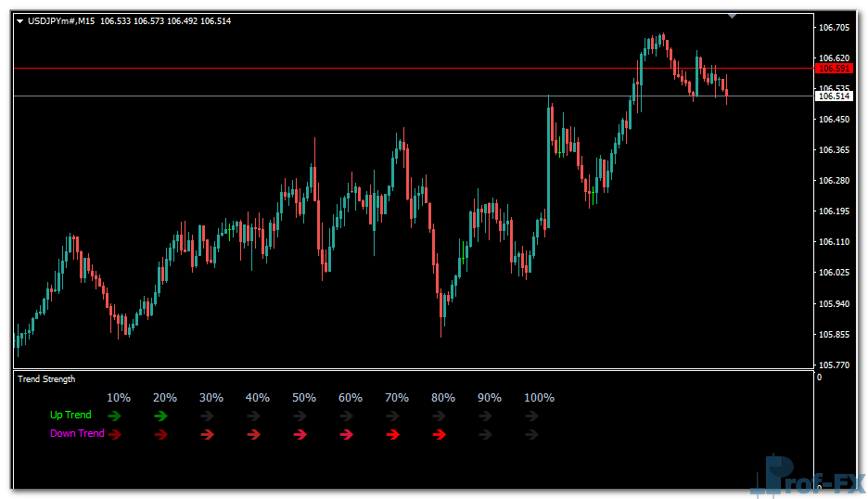Click the Down Trend 10% dark red arrow

pyautogui.click(x=114, y=434)
